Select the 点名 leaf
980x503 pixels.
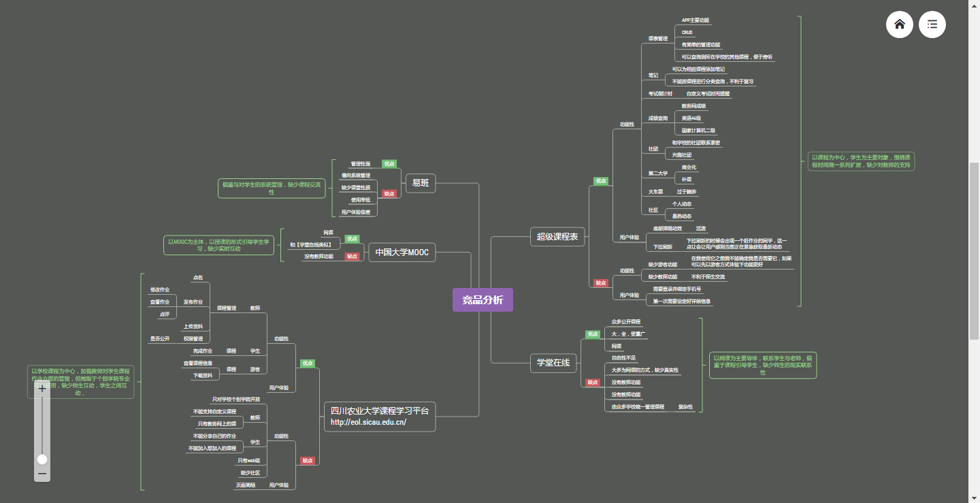[x=198, y=277]
